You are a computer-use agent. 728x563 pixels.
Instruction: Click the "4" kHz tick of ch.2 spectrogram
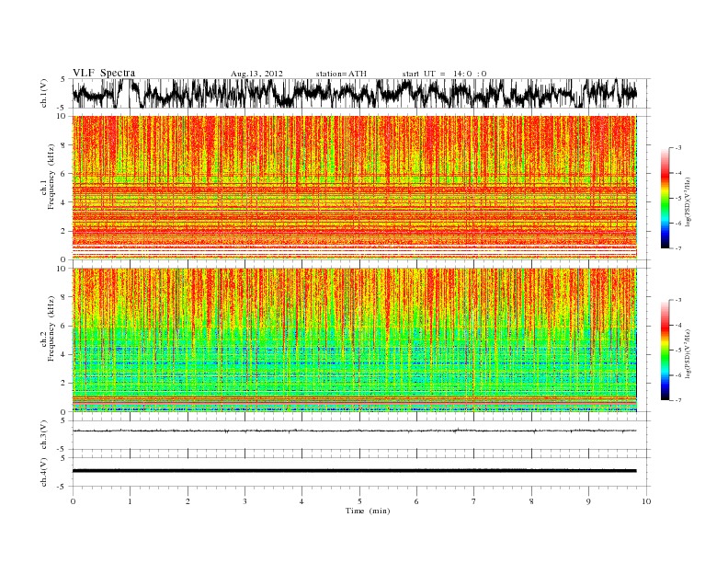point(64,355)
